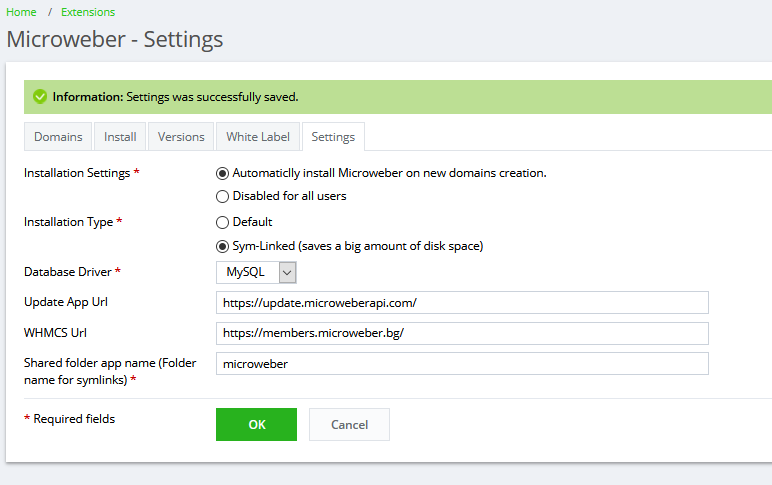772x485 pixels.
Task: Click the Shared folder app name field
Action: coord(462,364)
